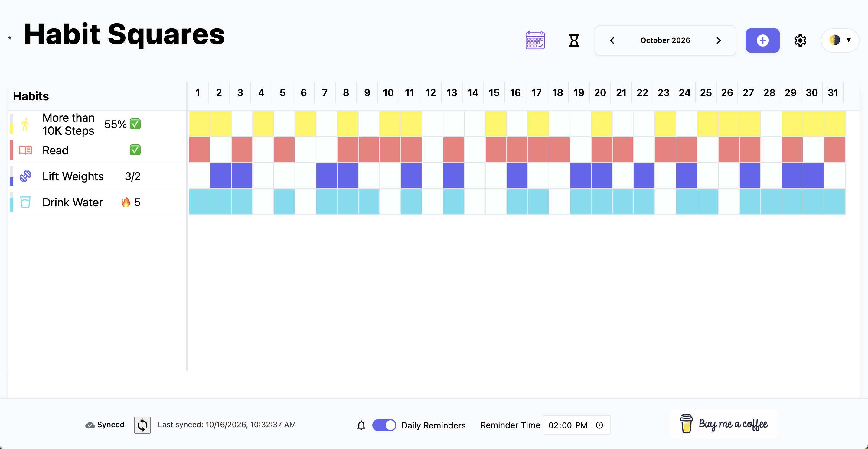The width and height of the screenshot is (868, 449).
Task: Click the dumbbell icon for Lift Weights
Action: (25, 176)
